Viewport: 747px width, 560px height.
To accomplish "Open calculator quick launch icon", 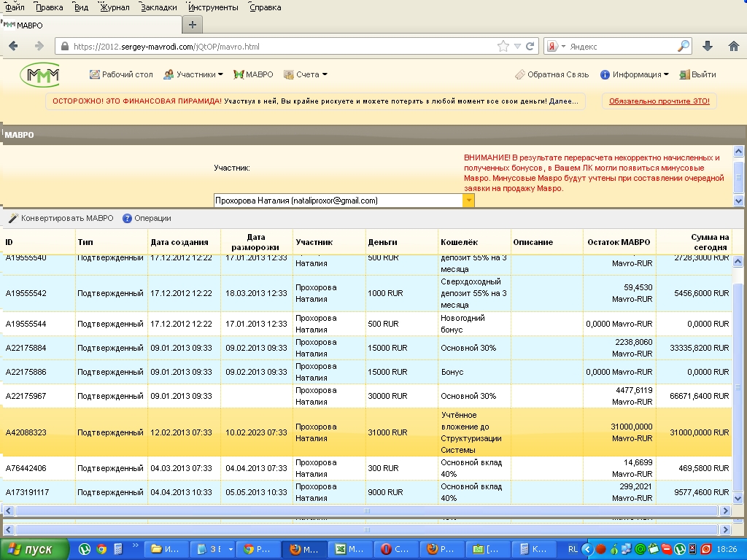I will [x=117, y=549].
